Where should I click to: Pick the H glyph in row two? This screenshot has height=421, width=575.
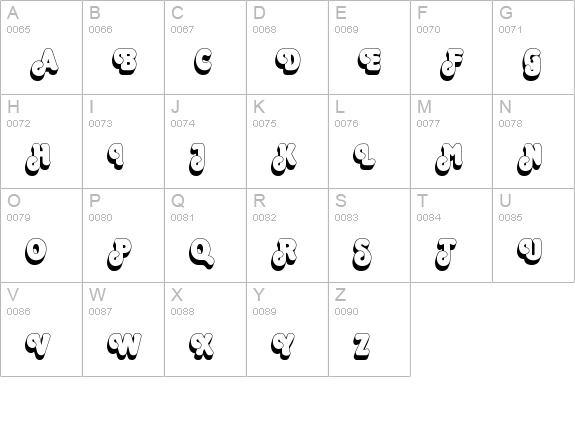click(38, 159)
